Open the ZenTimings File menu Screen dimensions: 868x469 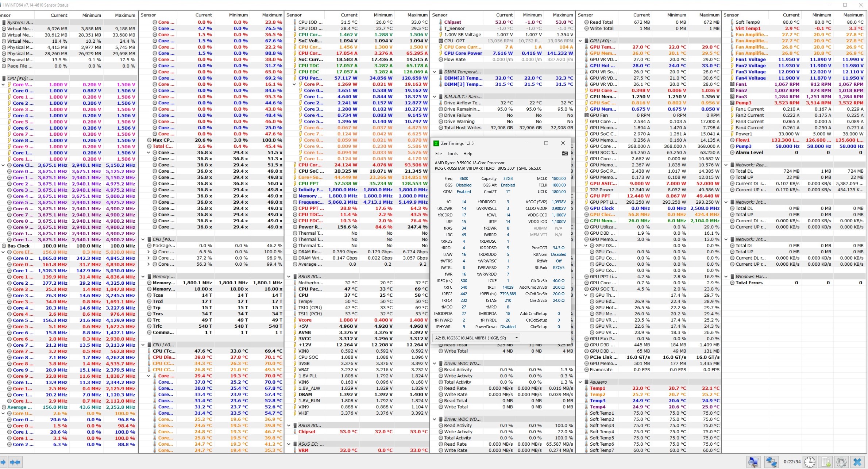tap(438, 154)
